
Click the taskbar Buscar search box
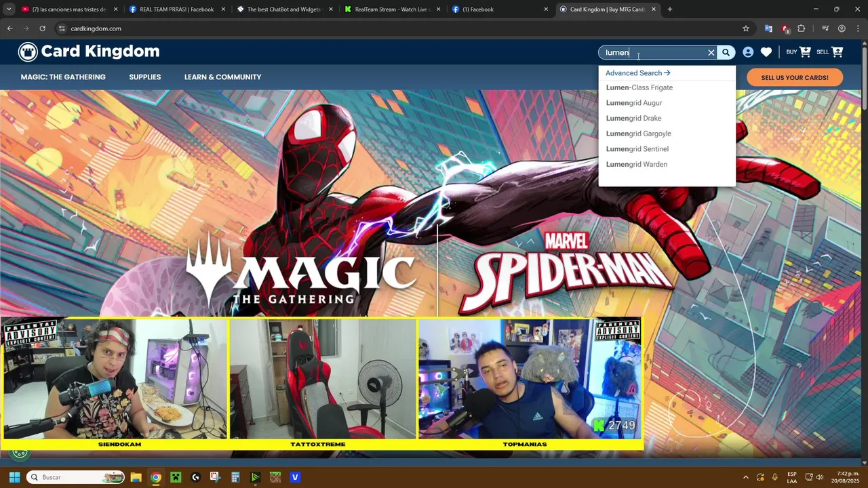(x=76, y=477)
